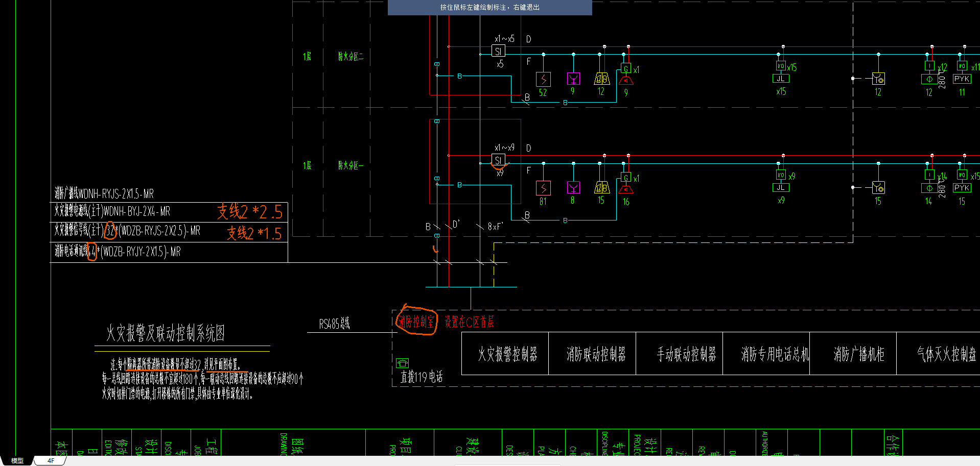Select the RS485总线 label

click(x=334, y=324)
